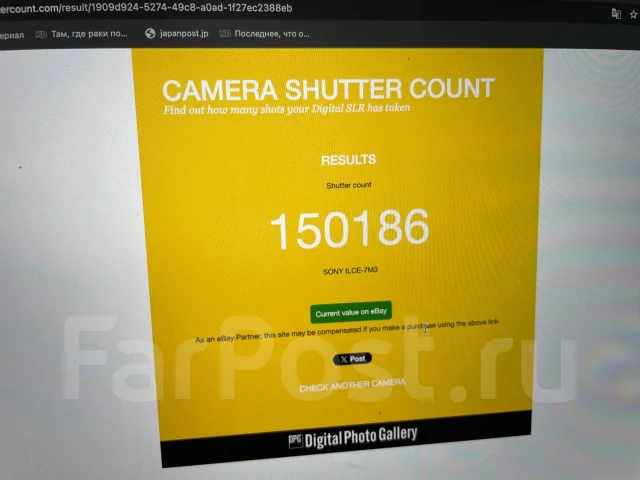The width and height of the screenshot is (640, 480).
Task: Open the Digital Photo Gallery footer logo
Action: 353,437
